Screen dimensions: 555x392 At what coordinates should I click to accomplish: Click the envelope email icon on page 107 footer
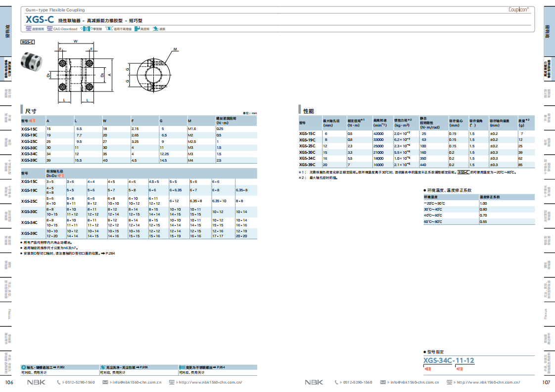(383, 382)
